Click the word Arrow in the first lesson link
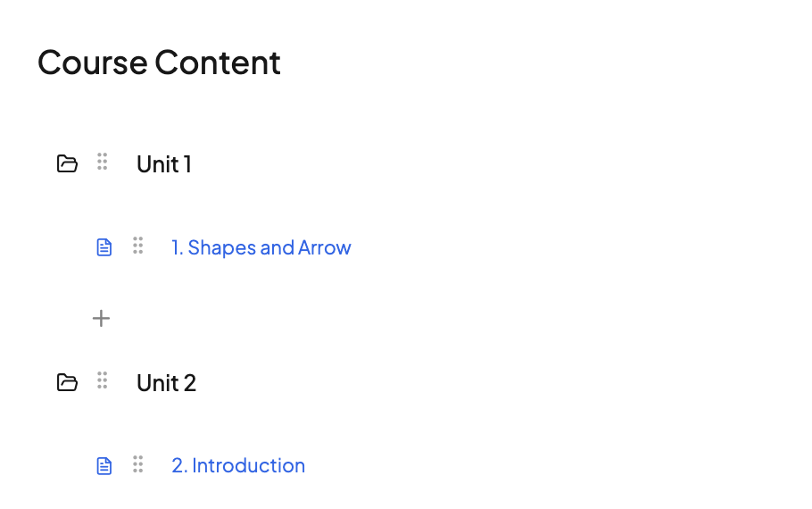This screenshot has height=509, width=812. [x=324, y=247]
